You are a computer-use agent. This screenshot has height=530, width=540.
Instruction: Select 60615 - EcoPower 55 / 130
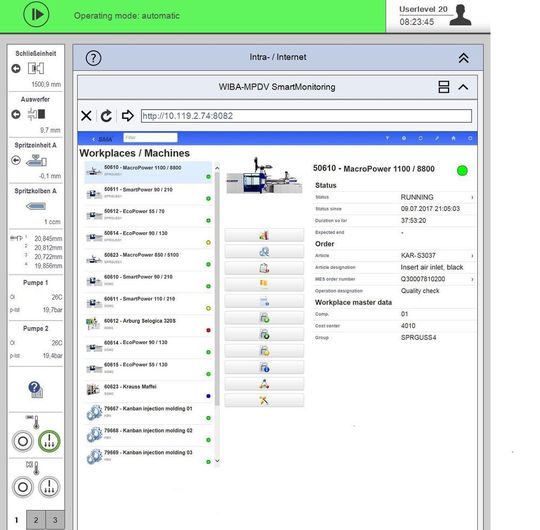point(148,369)
